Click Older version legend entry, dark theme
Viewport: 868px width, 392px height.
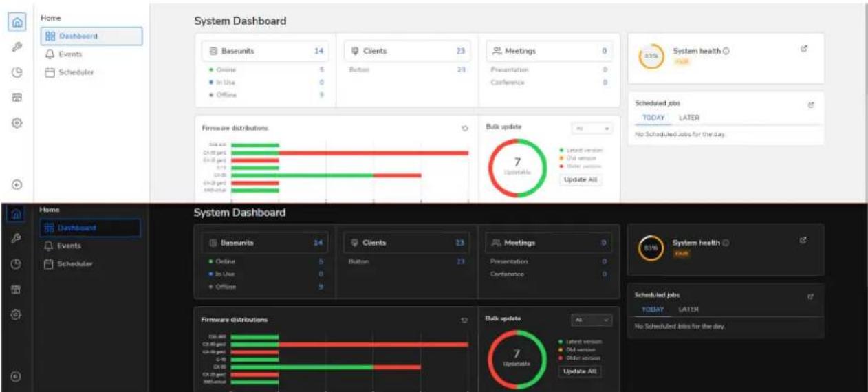tap(580, 358)
